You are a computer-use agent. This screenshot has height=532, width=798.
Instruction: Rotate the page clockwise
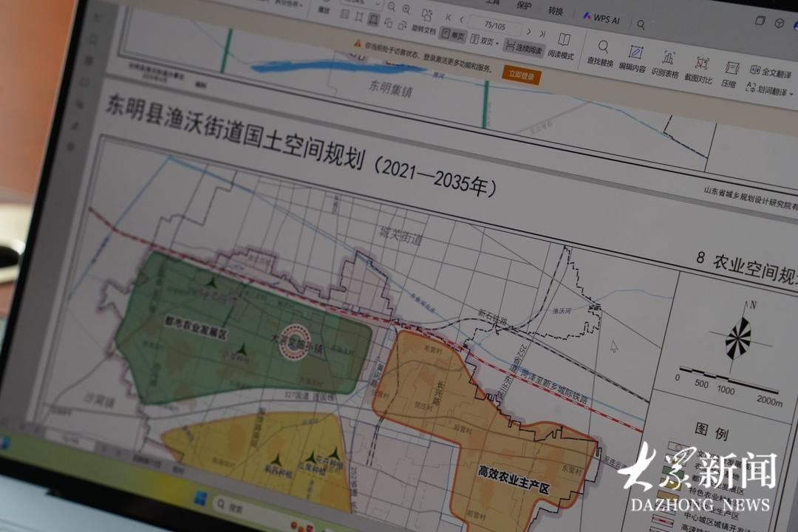click(402, 25)
